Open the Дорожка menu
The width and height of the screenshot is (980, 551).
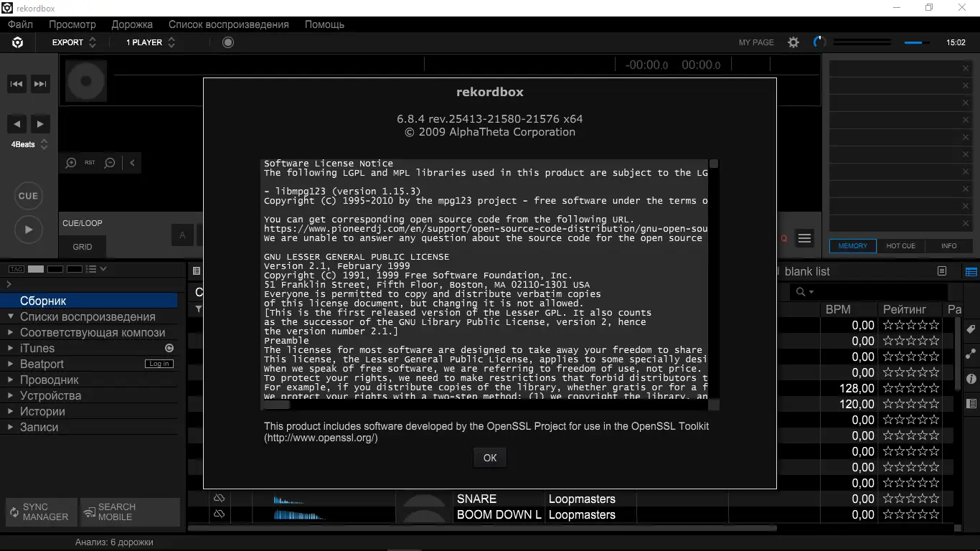tap(132, 24)
